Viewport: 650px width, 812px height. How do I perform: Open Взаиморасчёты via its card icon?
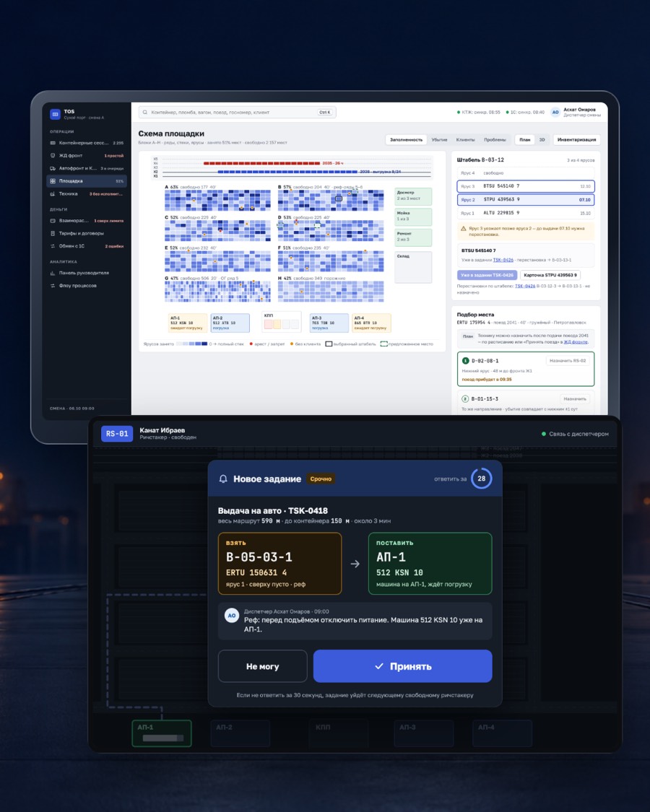(x=52, y=221)
